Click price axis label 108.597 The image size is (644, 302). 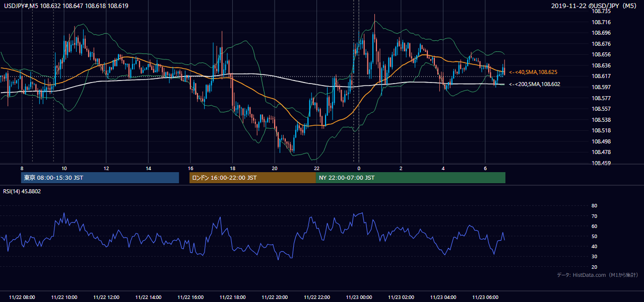[x=601, y=87]
